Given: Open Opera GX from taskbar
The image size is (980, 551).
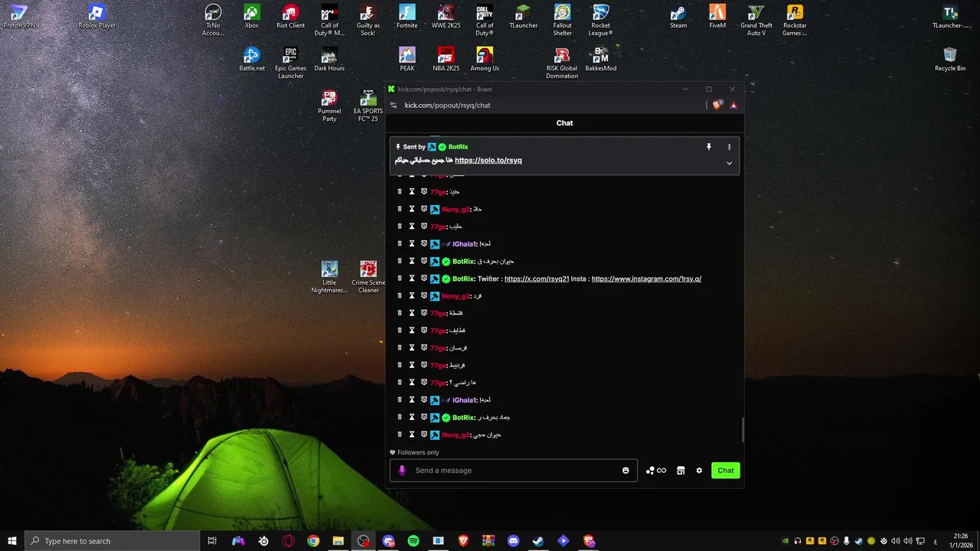Looking at the screenshot, I should coord(288,541).
